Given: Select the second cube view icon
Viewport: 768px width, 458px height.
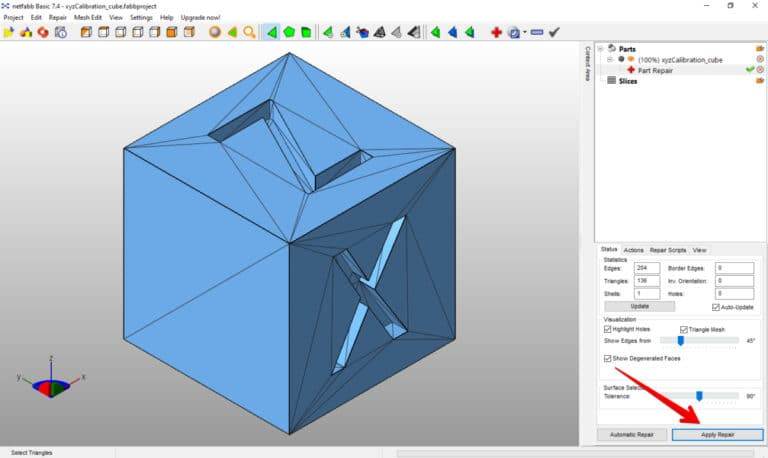Looking at the screenshot, I should tap(103, 32).
